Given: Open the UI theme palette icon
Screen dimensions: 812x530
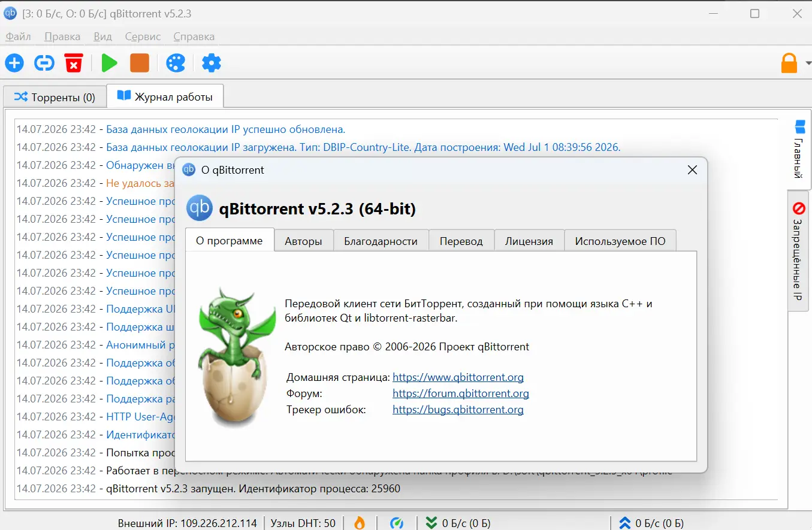Looking at the screenshot, I should (x=176, y=62).
